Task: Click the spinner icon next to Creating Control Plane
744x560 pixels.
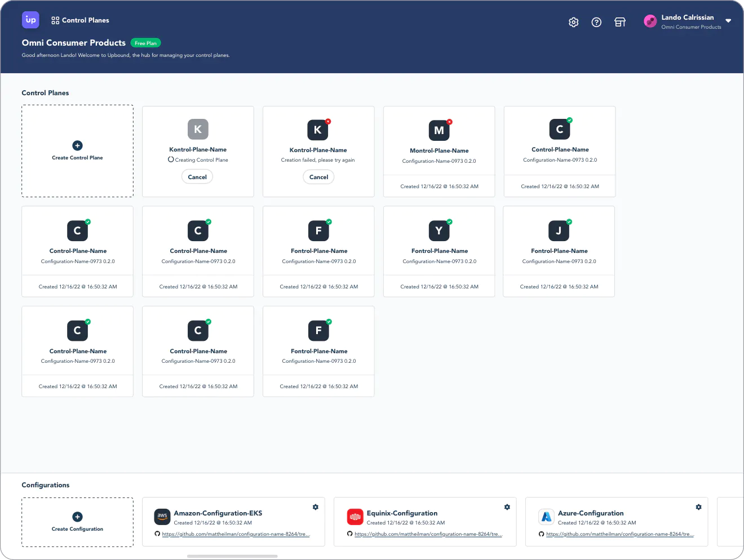Action: [171, 159]
